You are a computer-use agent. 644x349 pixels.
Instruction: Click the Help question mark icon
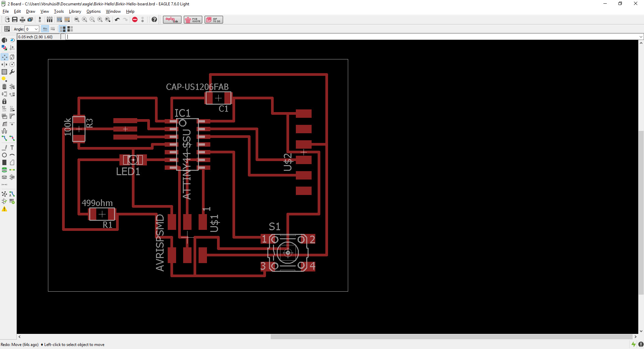(x=154, y=19)
